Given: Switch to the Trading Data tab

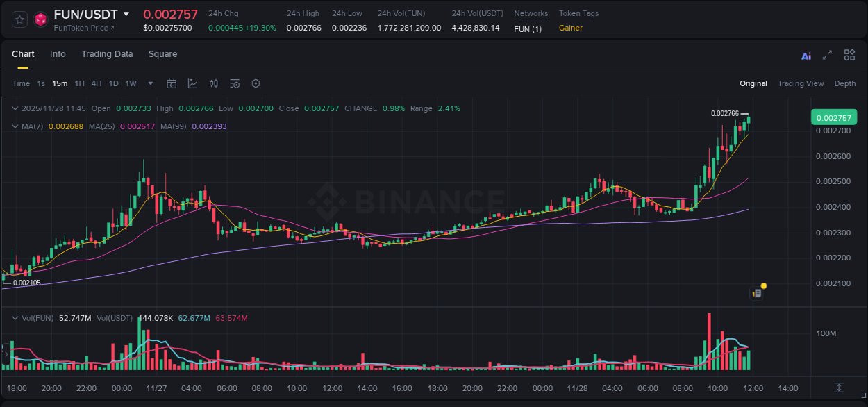Looking at the screenshot, I should coord(107,54).
